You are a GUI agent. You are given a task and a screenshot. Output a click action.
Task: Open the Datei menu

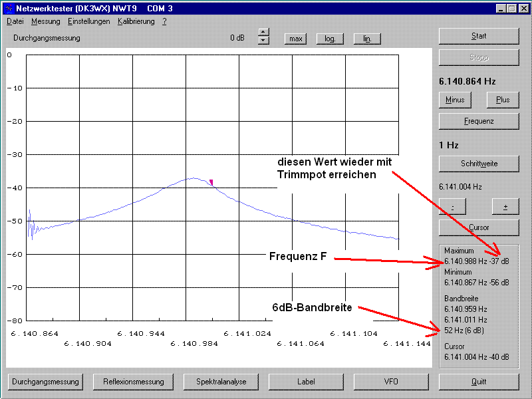(15, 21)
